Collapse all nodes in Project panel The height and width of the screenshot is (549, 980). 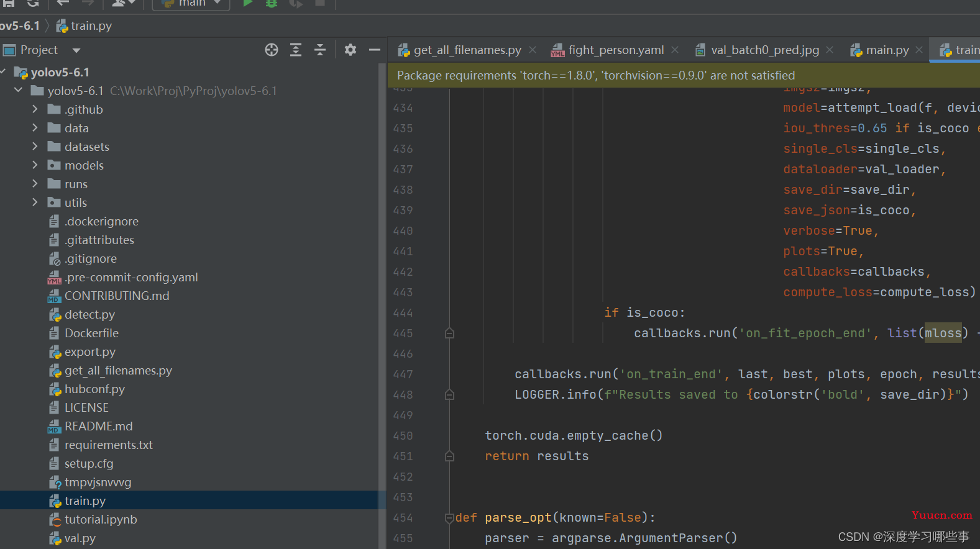[x=320, y=50]
